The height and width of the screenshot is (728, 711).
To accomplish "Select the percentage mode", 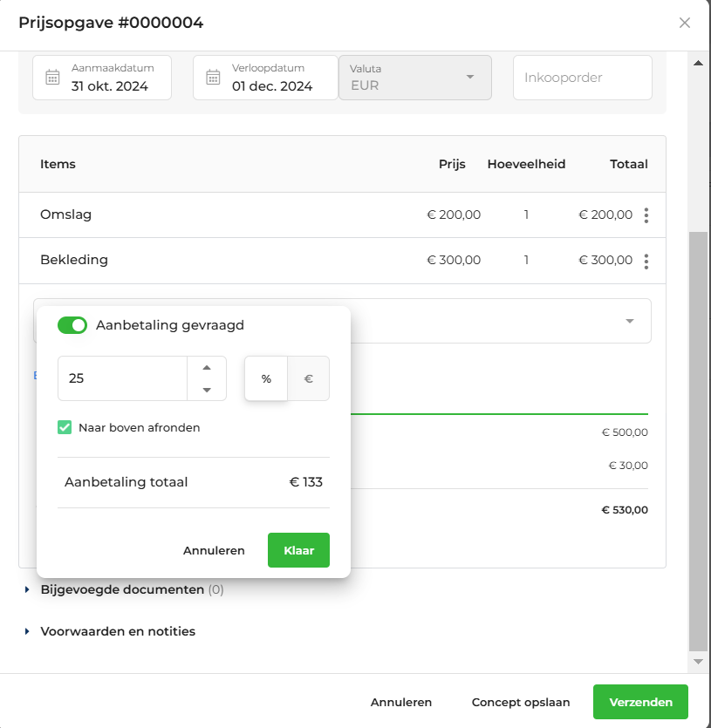I will tap(266, 378).
